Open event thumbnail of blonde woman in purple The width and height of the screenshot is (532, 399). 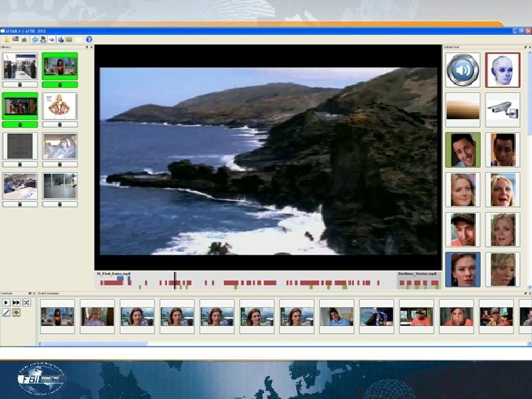[x=98, y=316]
